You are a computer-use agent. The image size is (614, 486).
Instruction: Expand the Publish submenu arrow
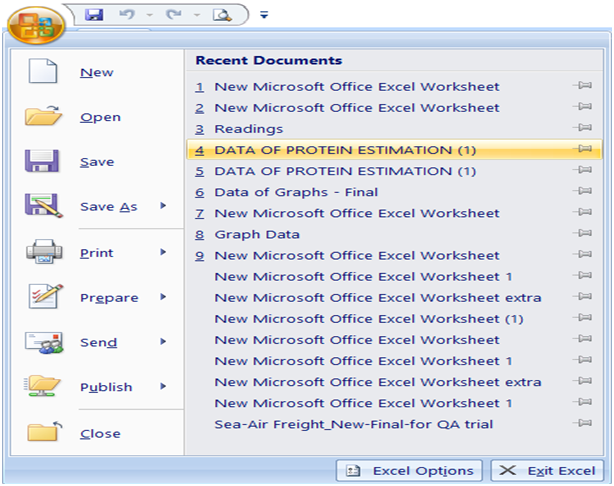point(163,387)
